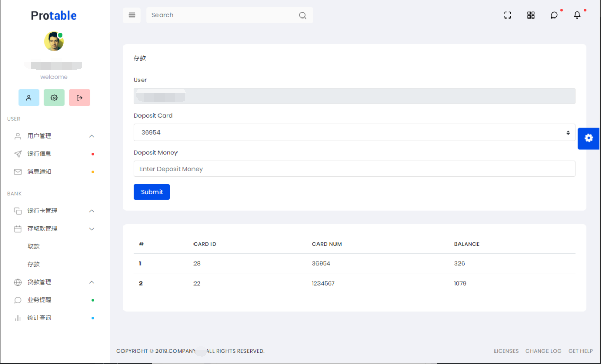This screenshot has width=601, height=364.
Task: Click the green settings gear button
Action: 54,98
